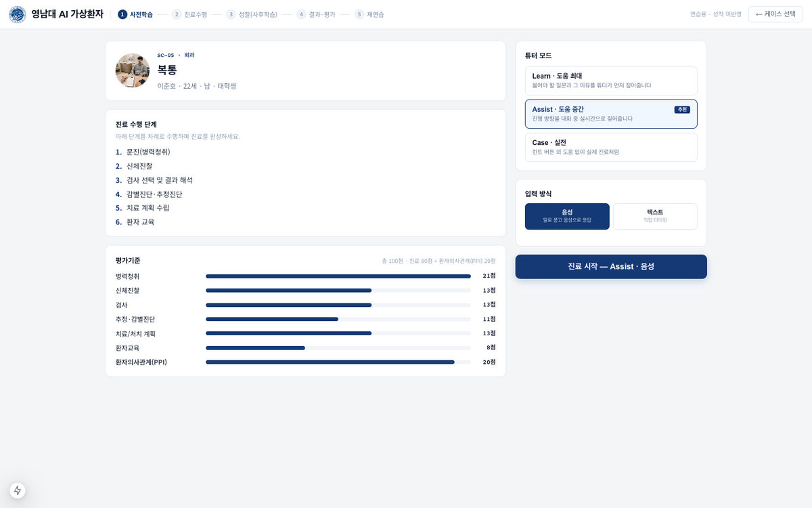Viewport: 812px width, 508px height.
Task: Select the Learn · 도움 최대 tutor mode
Action: tap(611, 81)
